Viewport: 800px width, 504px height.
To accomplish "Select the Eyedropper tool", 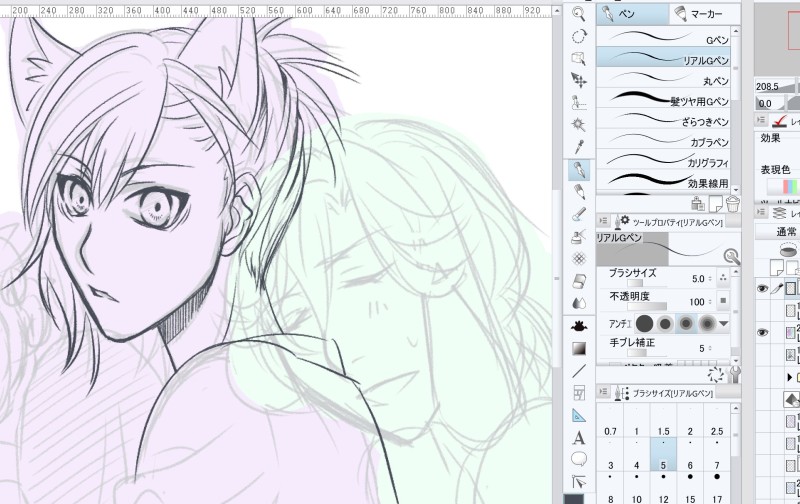I will point(579,147).
